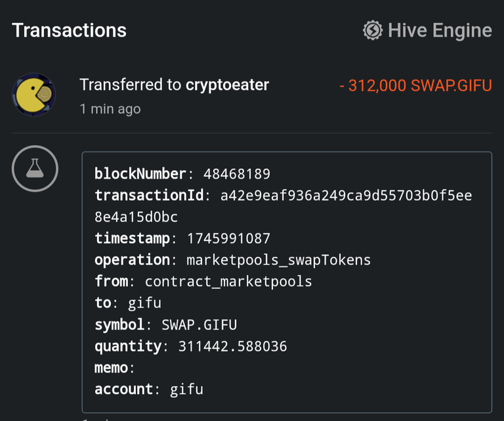Click the quantity 311442.588036 value
The image size is (504, 421).
tap(233, 346)
